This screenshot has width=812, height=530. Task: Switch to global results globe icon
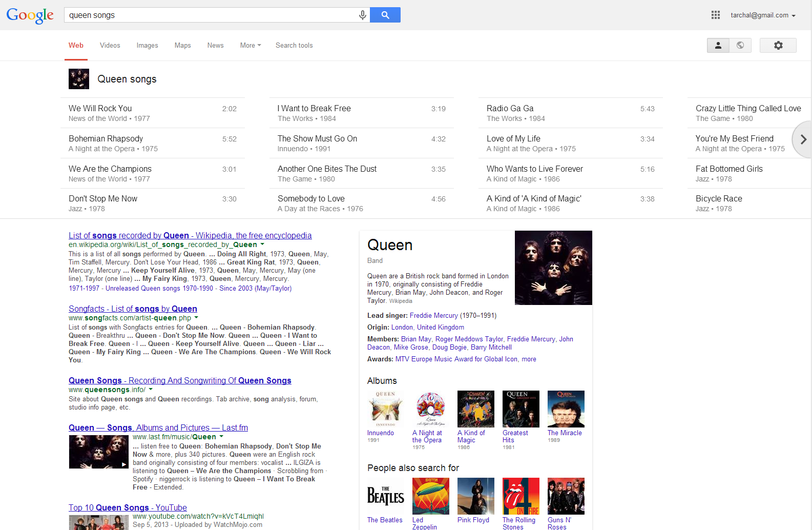(740, 45)
